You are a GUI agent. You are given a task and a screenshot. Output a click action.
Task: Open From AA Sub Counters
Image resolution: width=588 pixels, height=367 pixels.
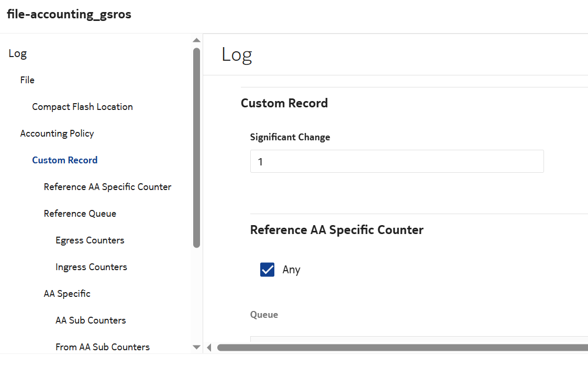pyautogui.click(x=103, y=347)
